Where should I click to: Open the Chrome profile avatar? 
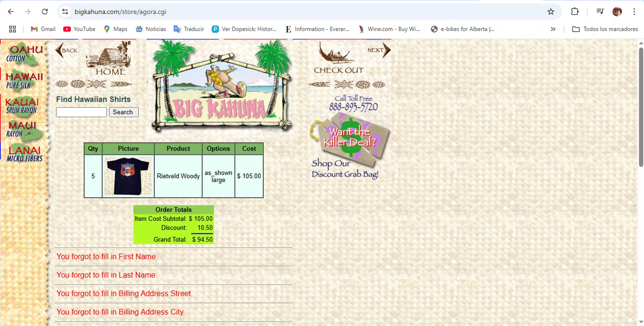point(617,12)
